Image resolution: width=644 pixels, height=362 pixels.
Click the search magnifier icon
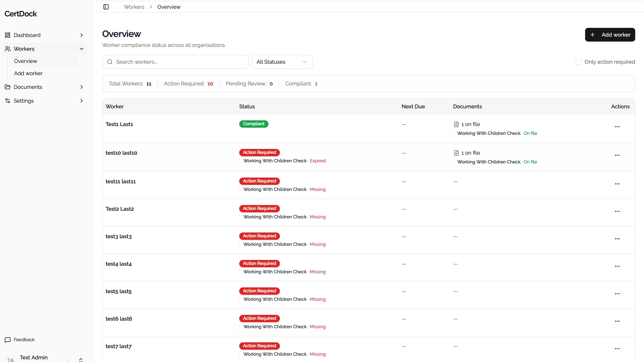point(110,62)
